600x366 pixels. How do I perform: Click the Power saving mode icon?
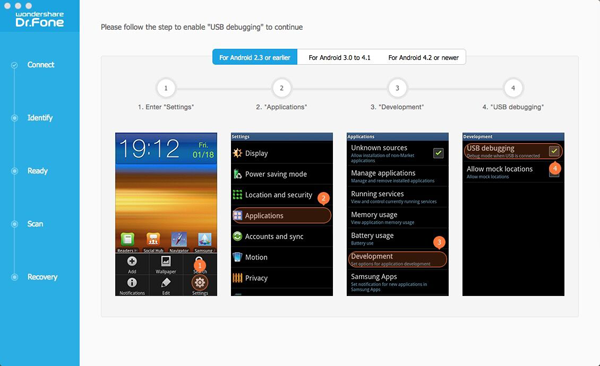tap(237, 174)
